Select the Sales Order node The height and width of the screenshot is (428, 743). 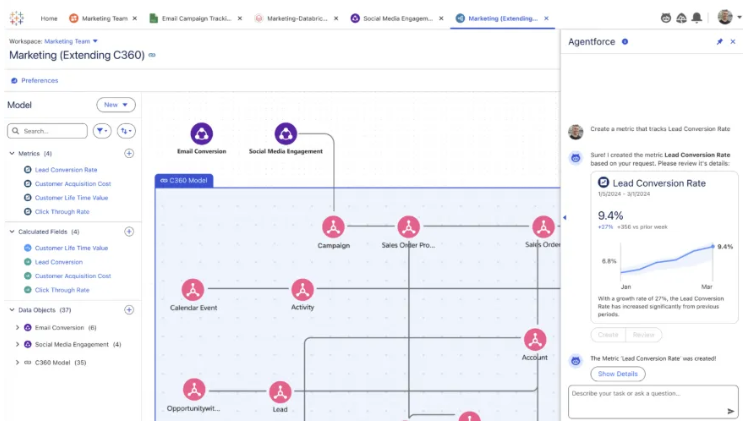point(543,227)
